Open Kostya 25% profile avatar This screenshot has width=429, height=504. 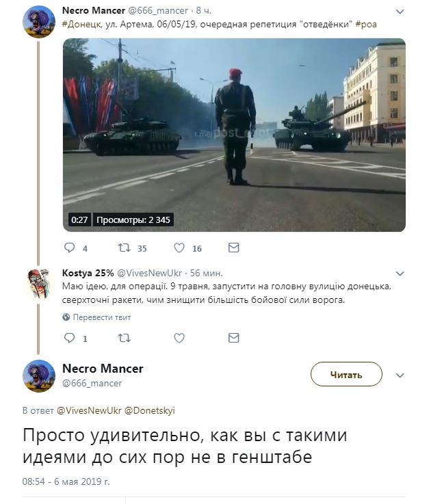[39, 284]
